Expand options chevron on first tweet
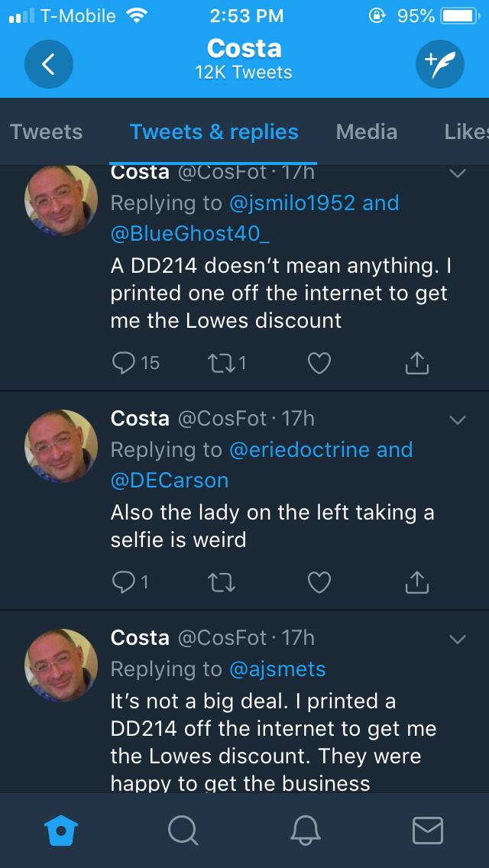The width and height of the screenshot is (489, 868). 457,173
